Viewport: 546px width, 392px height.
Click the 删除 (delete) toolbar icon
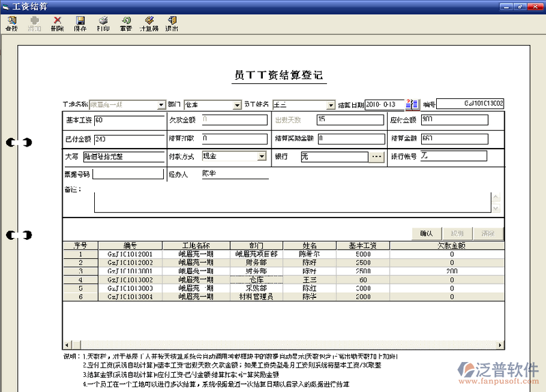57,24
